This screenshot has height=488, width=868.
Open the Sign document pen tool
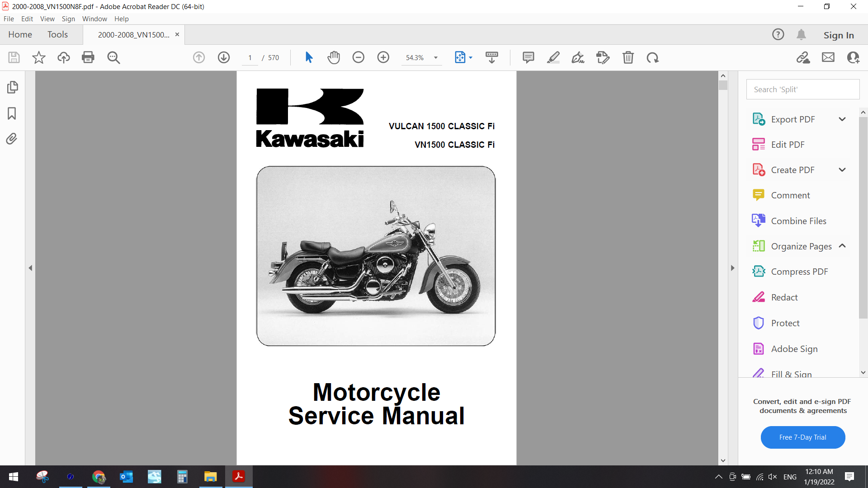578,57
